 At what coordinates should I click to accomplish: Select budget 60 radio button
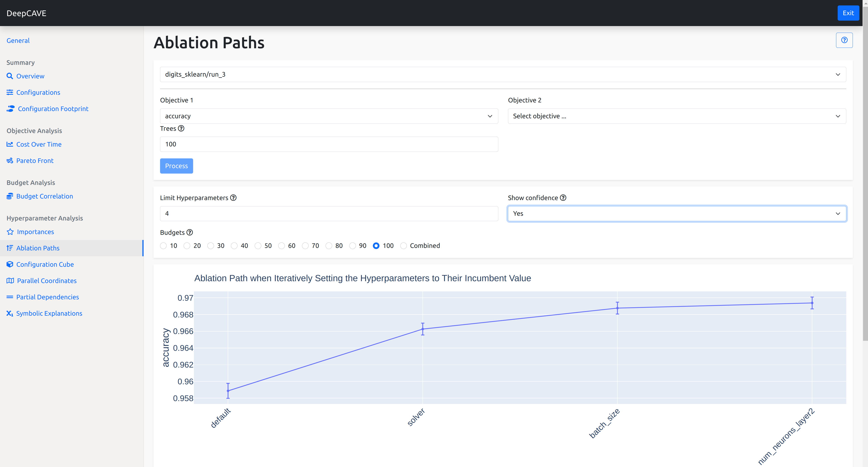tap(282, 245)
